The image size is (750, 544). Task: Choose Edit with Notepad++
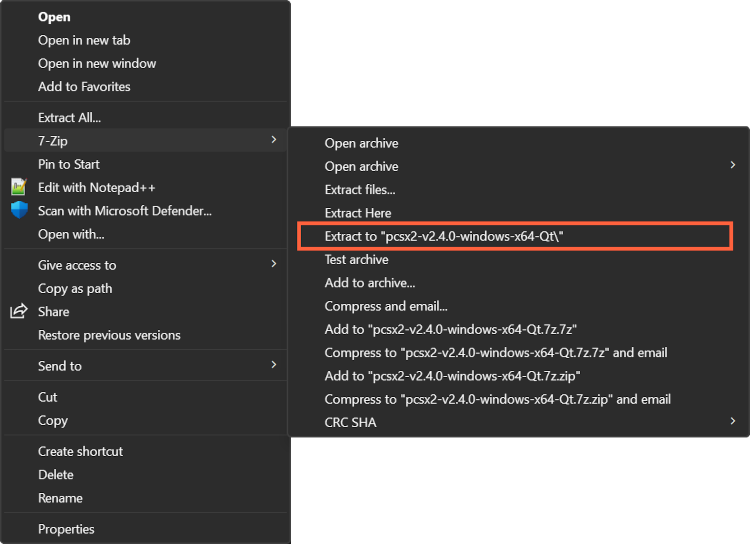click(x=145, y=188)
